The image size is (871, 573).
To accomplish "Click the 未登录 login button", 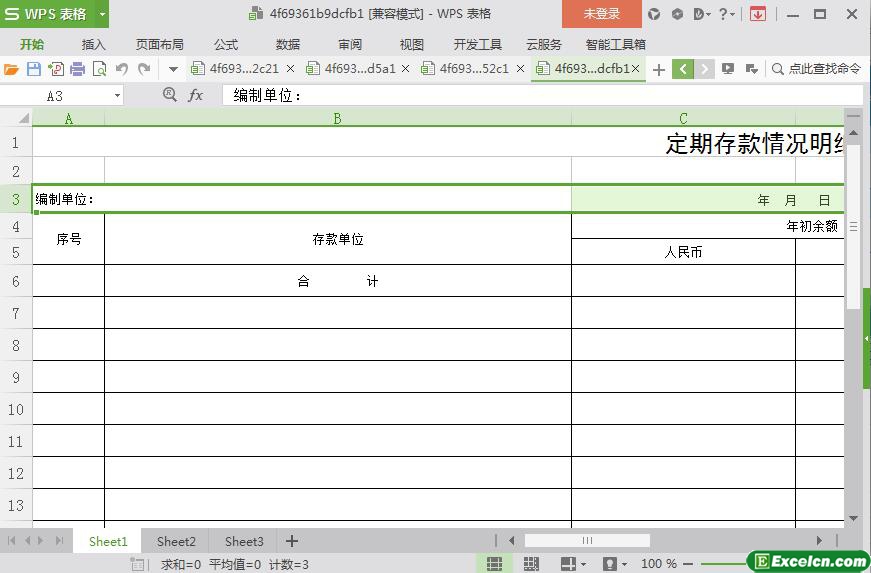I will click(601, 14).
